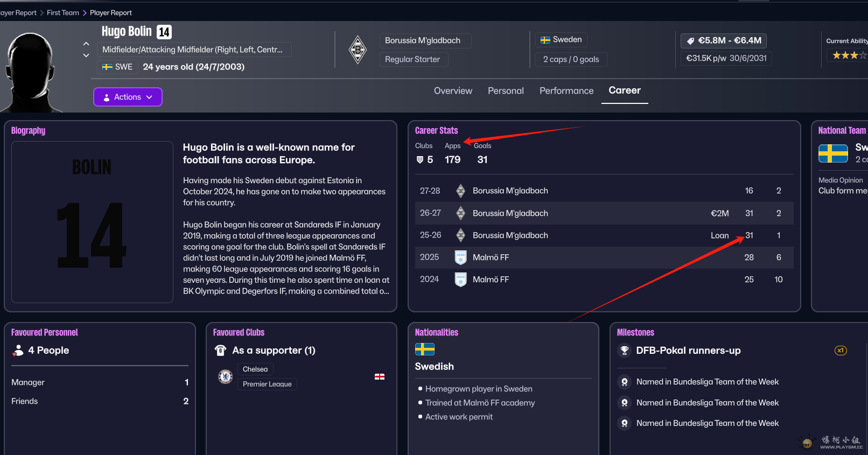Open the Chelsea club link
This screenshot has height=455, width=868.
pos(255,369)
